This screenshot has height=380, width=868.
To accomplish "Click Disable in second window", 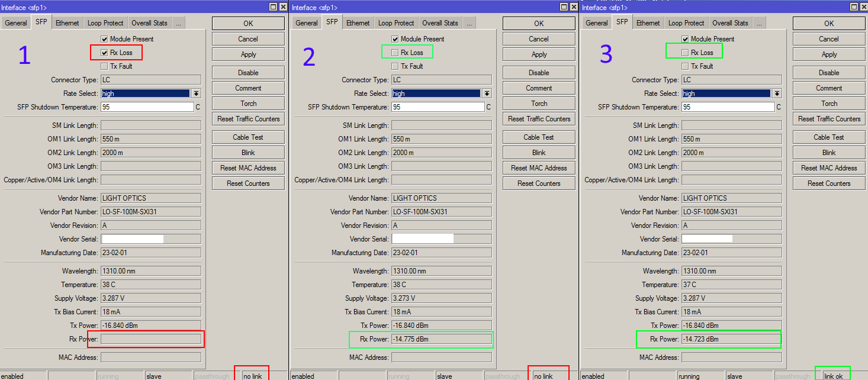I will pyautogui.click(x=539, y=72).
